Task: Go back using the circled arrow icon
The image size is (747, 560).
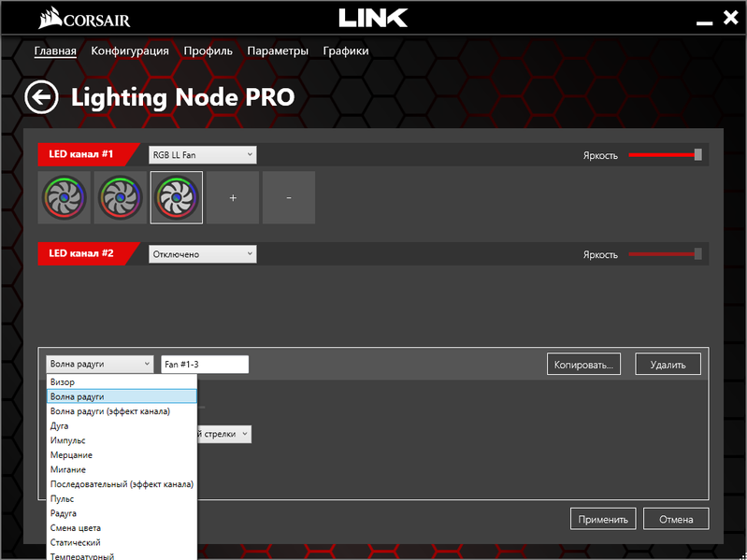Action: click(x=41, y=97)
